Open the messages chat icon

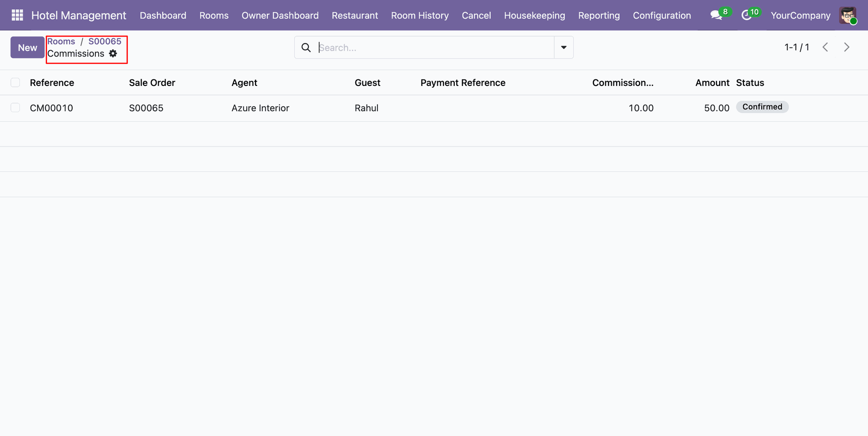(716, 15)
